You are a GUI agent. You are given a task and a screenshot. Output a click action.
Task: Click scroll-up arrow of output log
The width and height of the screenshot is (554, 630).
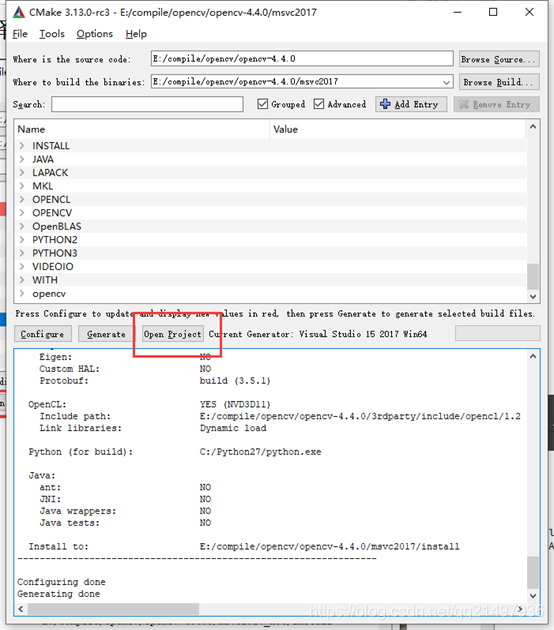(533, 356)
